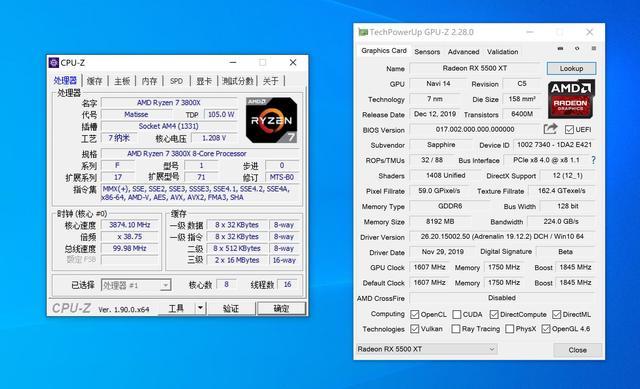
Task: Toggle the Ray Tracing checkbox
Action: [x=456, y=329]
